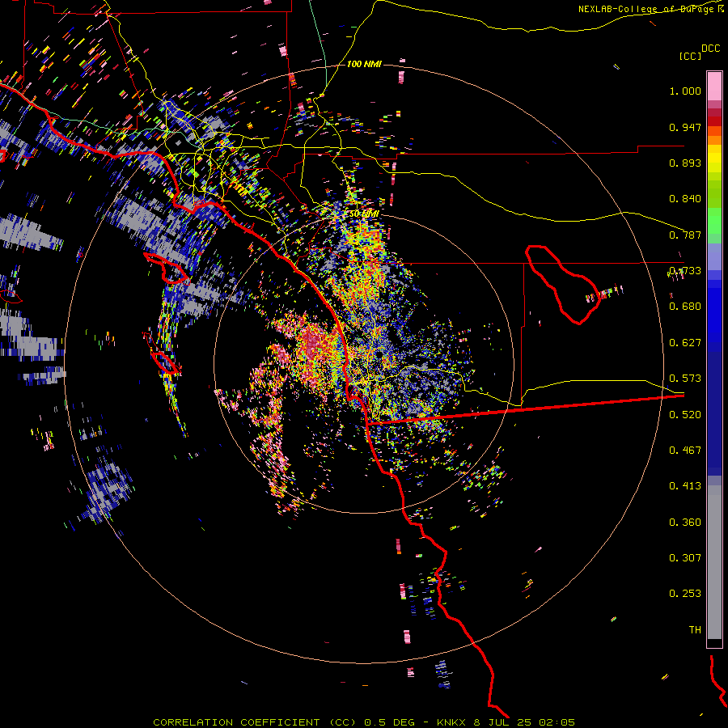
Task: Pick the light pink segment of the color bar
Action: coord(714,86)
